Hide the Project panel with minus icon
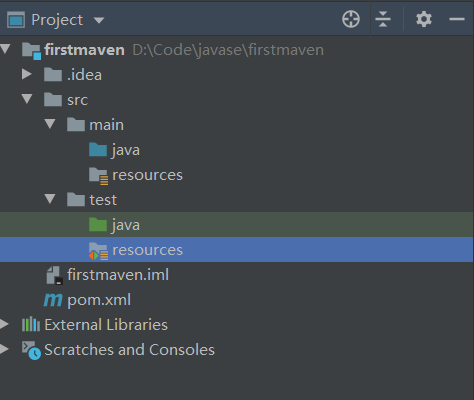 [457, 19]
